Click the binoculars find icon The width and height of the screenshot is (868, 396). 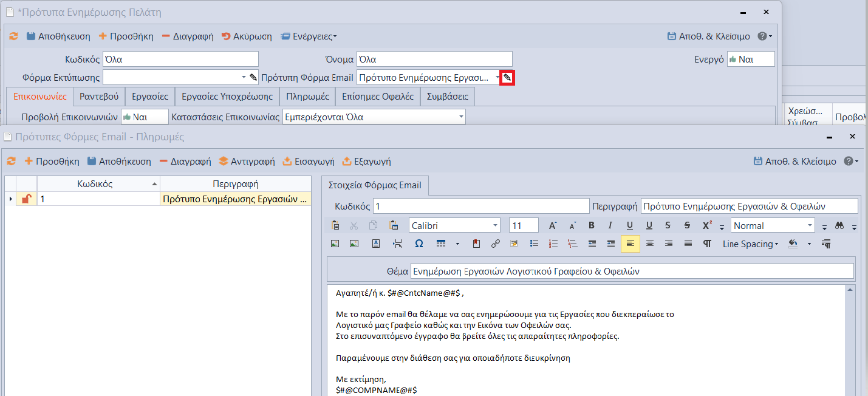pos(839,225)
